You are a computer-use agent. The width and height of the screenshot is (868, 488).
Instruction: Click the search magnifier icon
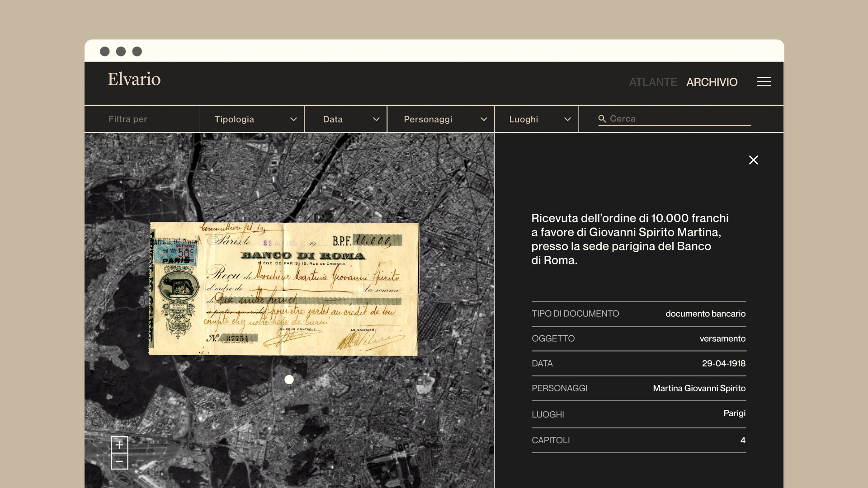pyautogui.click(x=602, y=119)
